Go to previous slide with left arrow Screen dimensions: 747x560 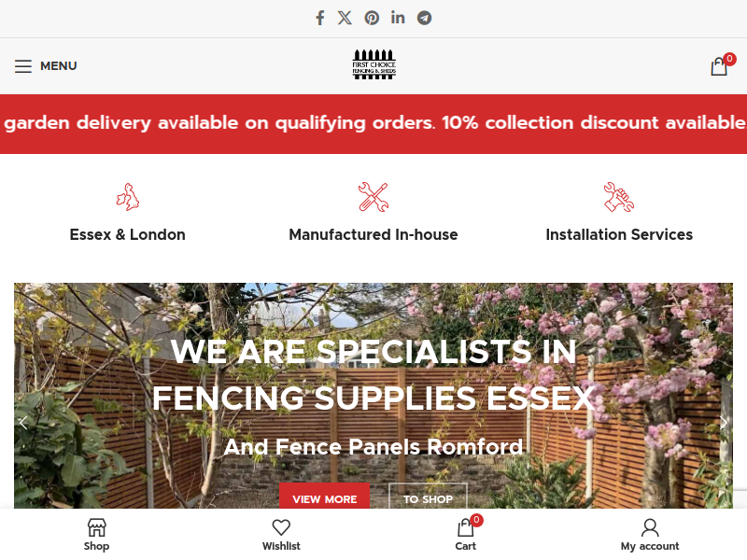click(22, 423)
